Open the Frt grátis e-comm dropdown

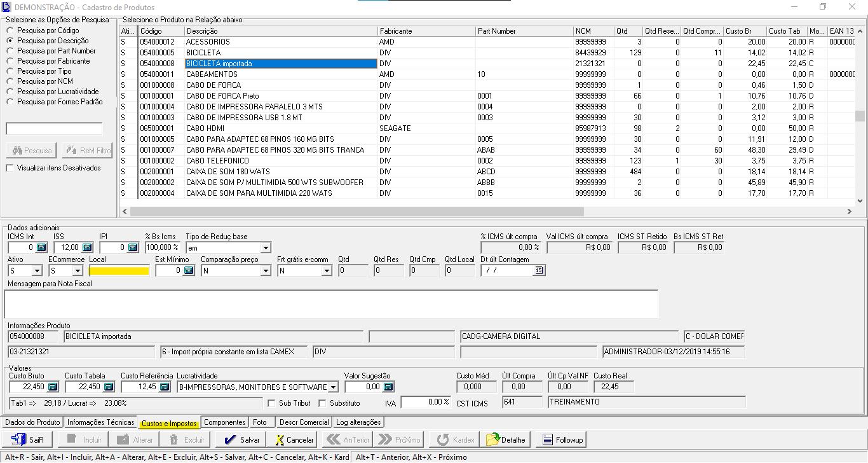(x=327, y=270)
